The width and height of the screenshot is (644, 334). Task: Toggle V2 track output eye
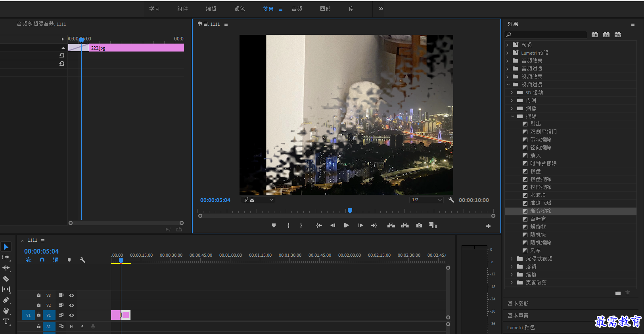point(72,305)
